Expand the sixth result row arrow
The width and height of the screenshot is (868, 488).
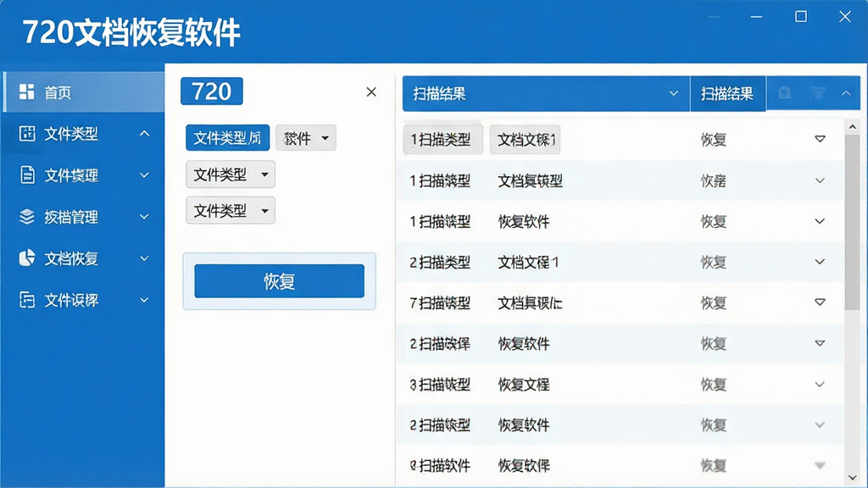tap(820, 343)
